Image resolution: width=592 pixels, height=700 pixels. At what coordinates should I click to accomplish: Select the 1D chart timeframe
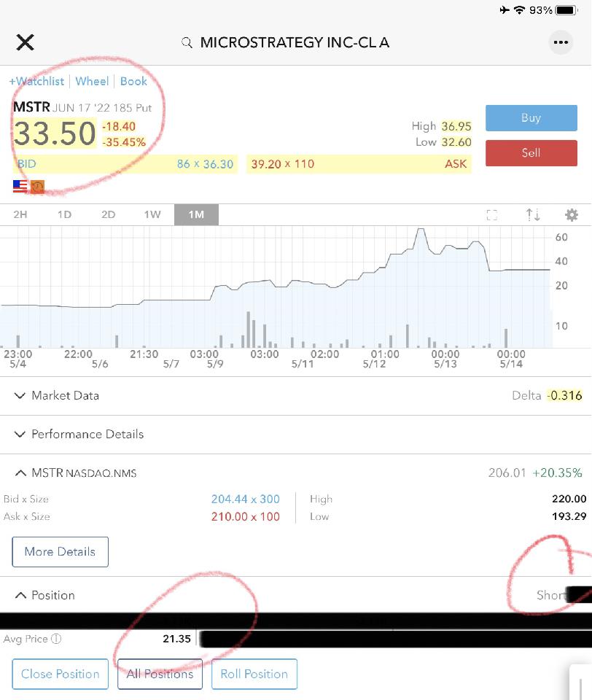click(x=64, y=215)
